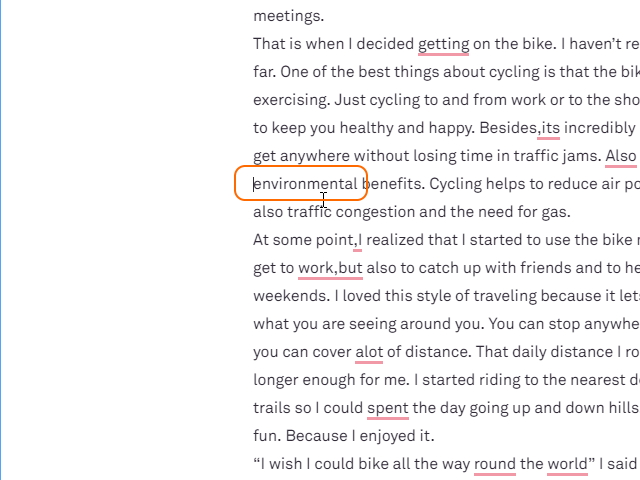This screenshot has height=480, width=640.
Task: Click the underlined ",its" grammar error
Action: click(x=549, y=128)
